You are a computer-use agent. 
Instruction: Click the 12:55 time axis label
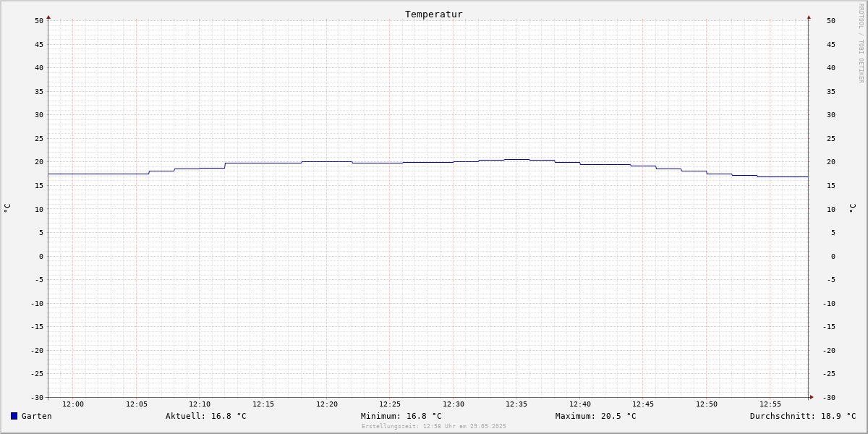tap(770, 404)
